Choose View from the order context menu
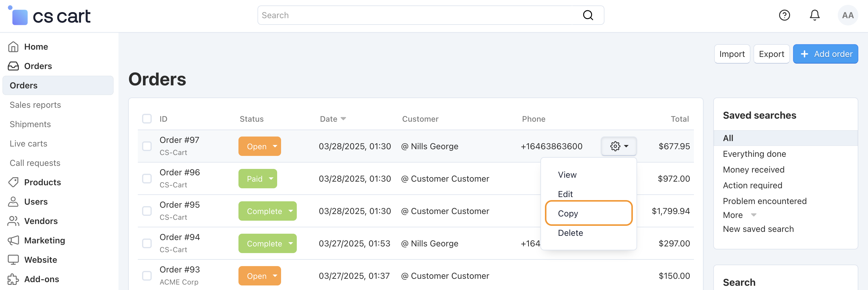The height and width of the screenshot is (290, 868). coord(567,175)
